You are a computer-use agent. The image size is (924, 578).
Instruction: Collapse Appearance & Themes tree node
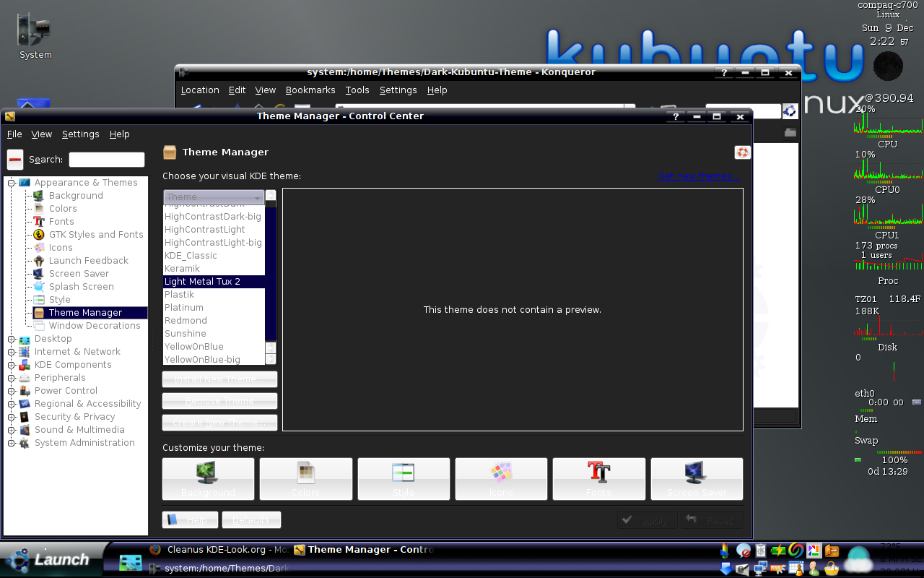[12, 183]
